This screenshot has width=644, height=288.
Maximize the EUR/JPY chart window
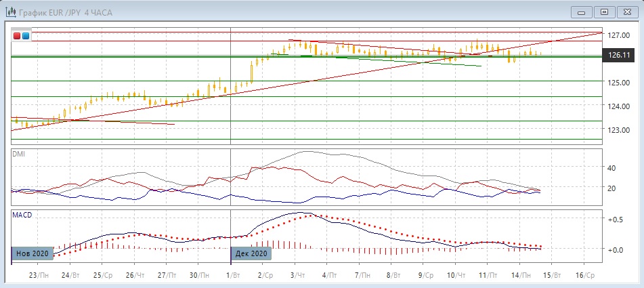[604, 11]
